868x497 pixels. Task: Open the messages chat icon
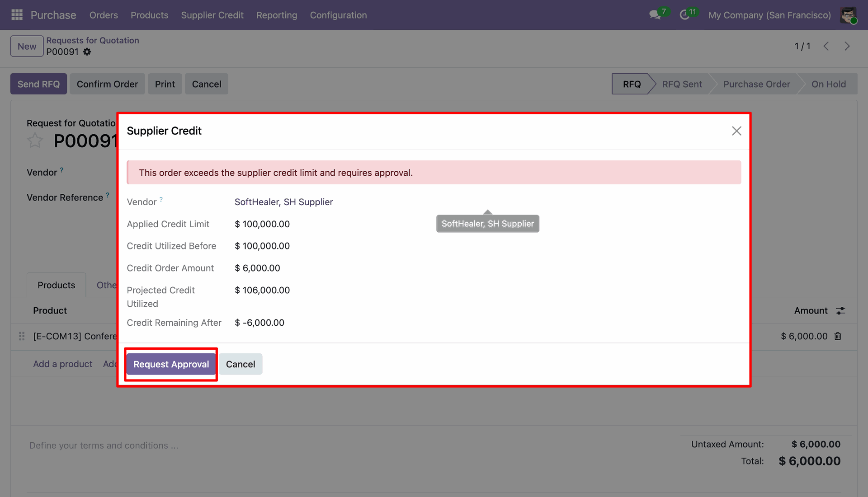pos(655,15)
